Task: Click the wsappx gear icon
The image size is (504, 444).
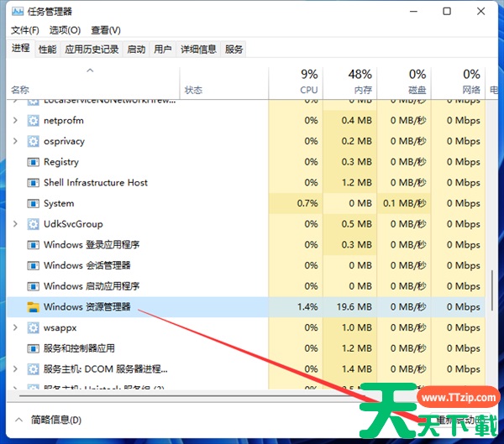Action: click(33, 327)
